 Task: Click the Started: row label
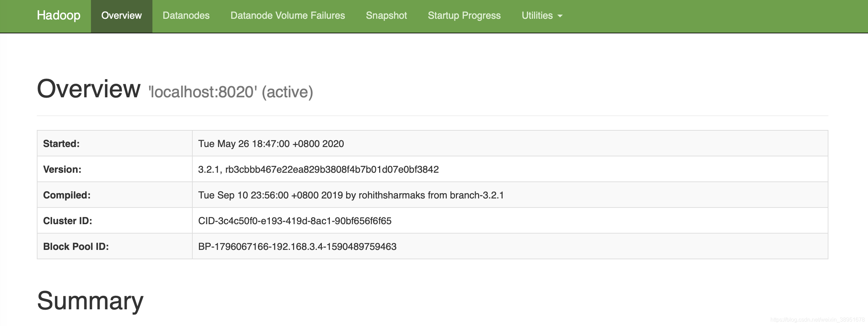pos(61,144)
